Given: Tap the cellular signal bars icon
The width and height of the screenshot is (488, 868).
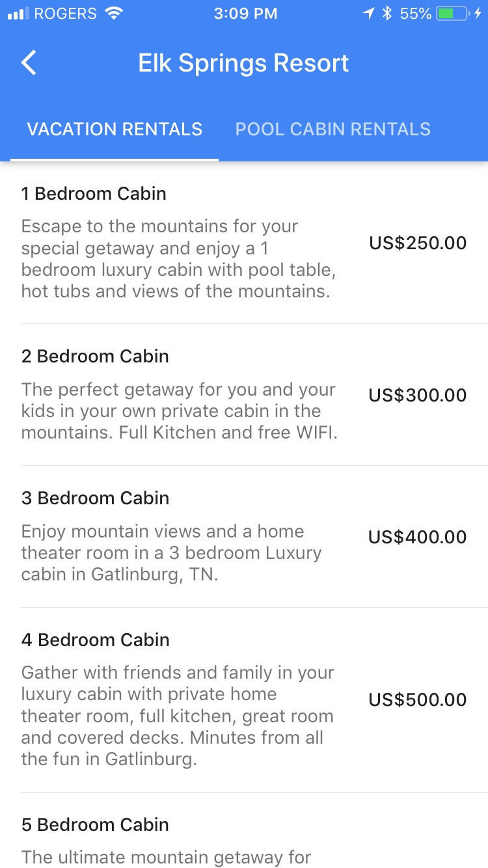Looking at the screenshot, I should (x=18, y=14).
